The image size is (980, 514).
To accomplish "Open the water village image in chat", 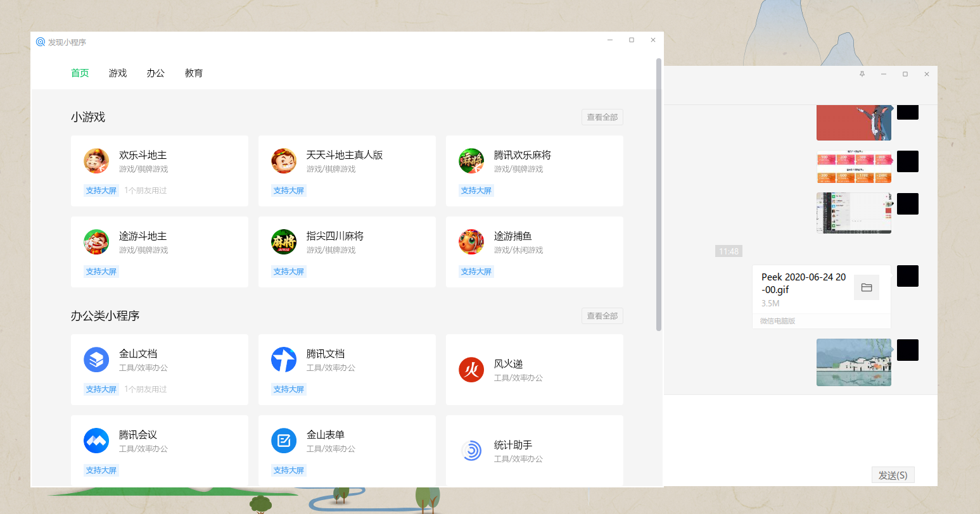I will [854, 362].
